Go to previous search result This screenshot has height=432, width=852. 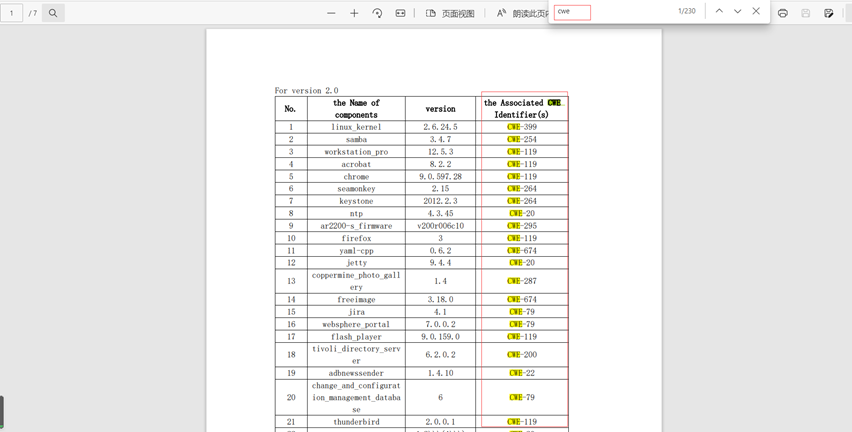pos(719,11)
